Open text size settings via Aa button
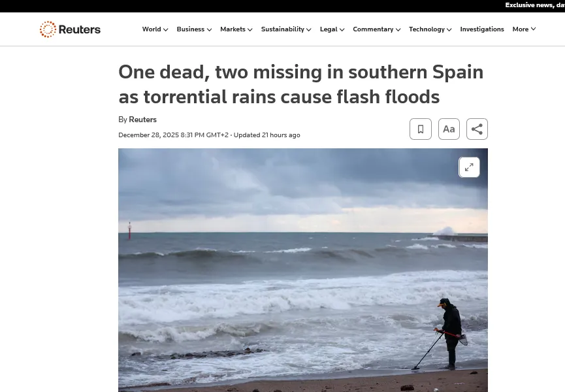The height and width of the screenshot is (392, 565). [449, 129]
